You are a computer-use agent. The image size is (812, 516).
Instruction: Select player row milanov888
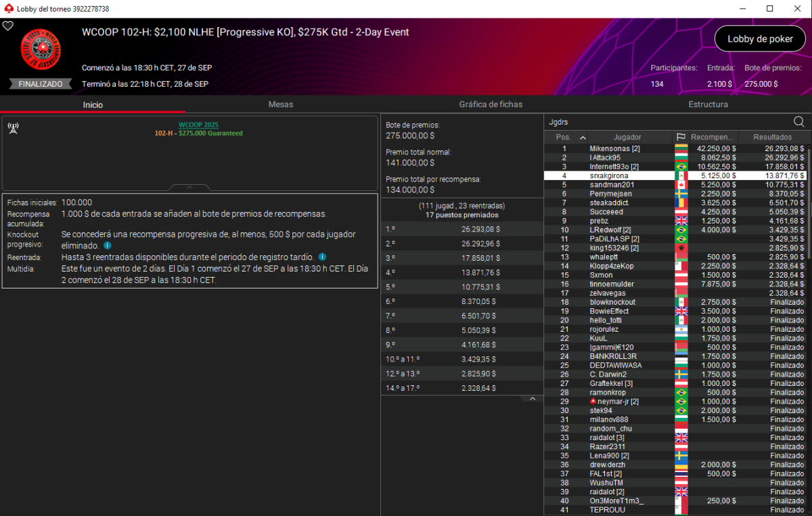[x=675, y=419]
